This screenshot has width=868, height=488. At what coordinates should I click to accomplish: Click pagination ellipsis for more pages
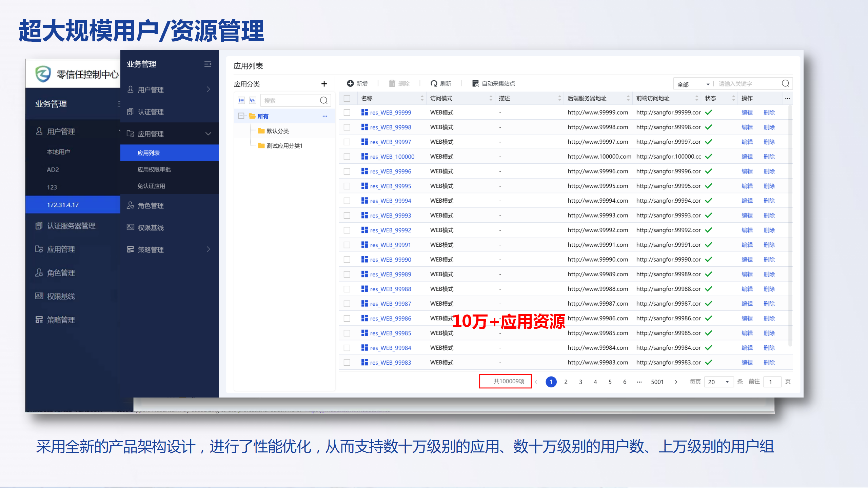coord(639,382)
